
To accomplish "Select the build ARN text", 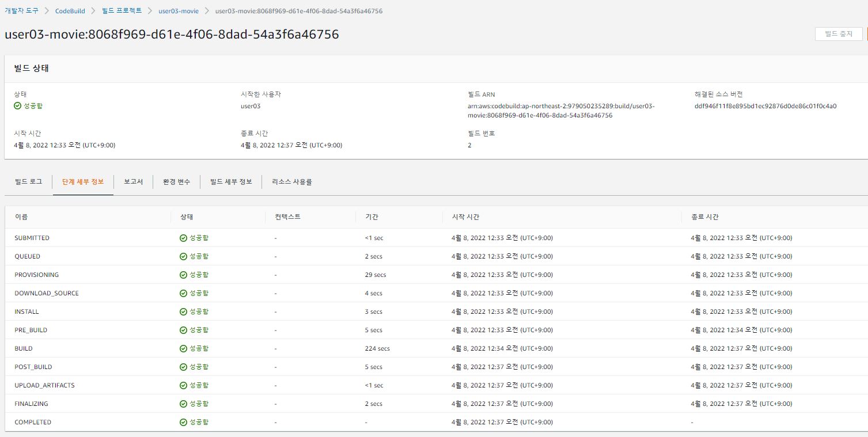I will tap(562, 111).
